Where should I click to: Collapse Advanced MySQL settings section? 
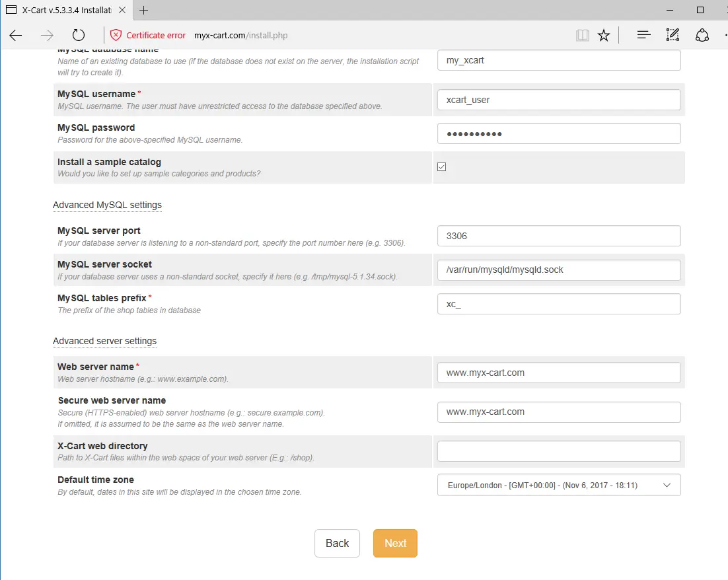(x=107, y=205)
